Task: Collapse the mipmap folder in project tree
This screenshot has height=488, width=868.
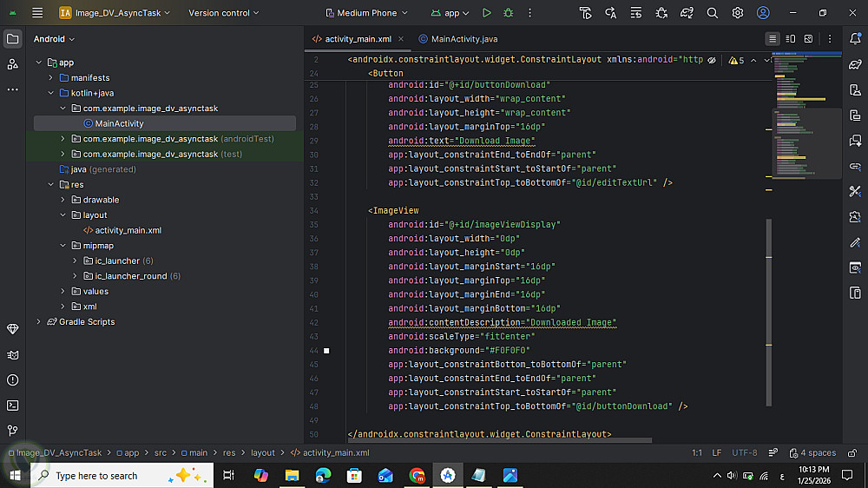Action: click(63, 246)
